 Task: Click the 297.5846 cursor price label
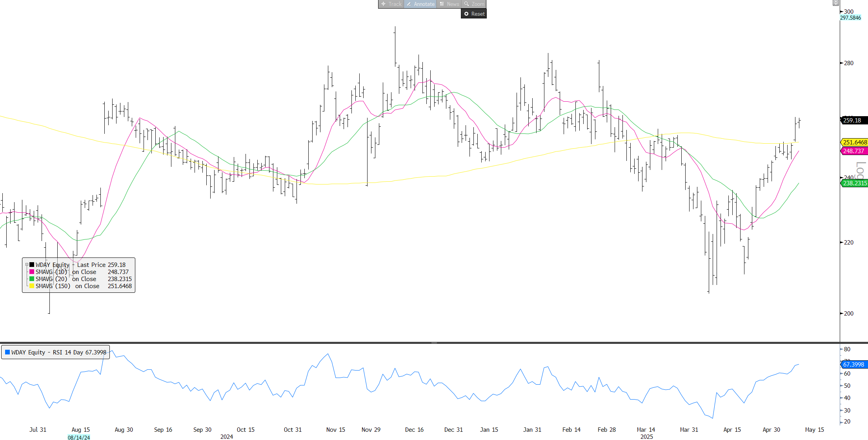tap(850, 18)
